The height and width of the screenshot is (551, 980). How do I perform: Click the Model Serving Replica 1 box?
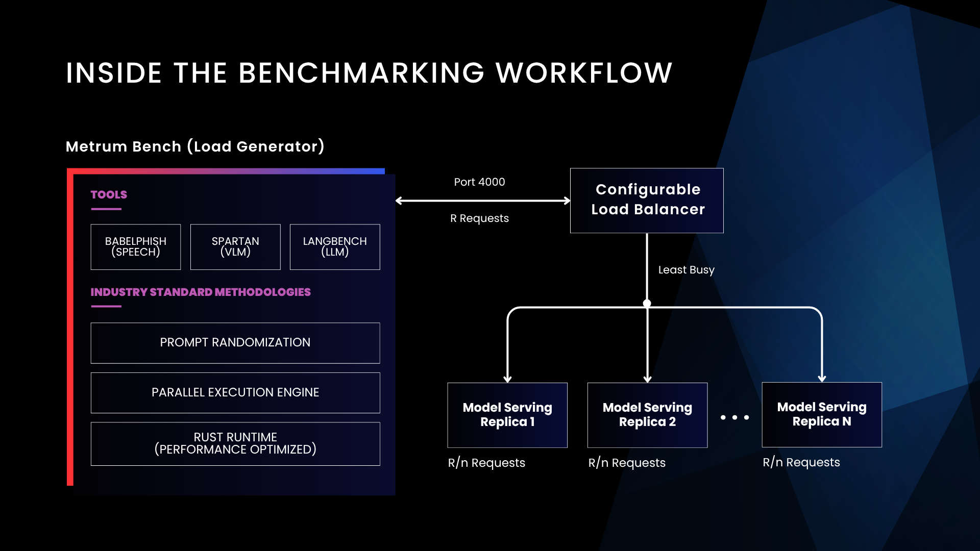point(507,415)
